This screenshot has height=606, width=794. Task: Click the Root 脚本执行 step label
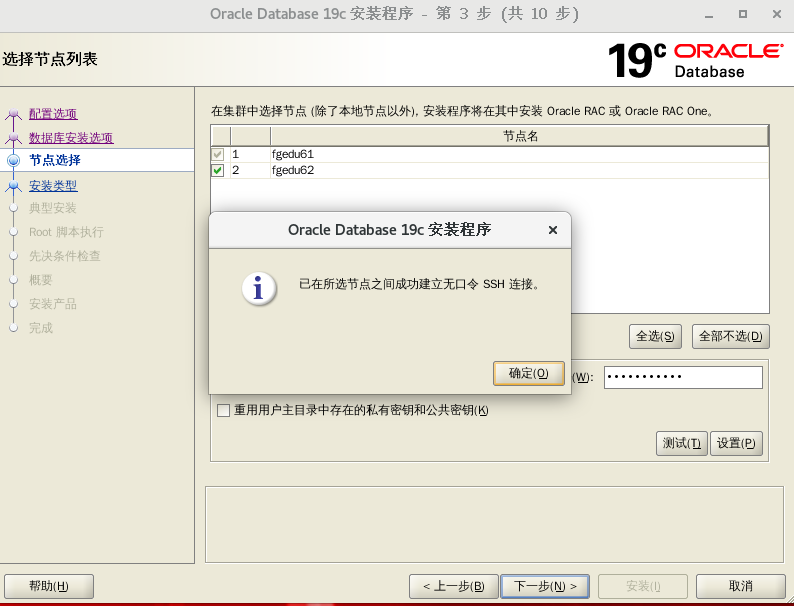point(66,232)
